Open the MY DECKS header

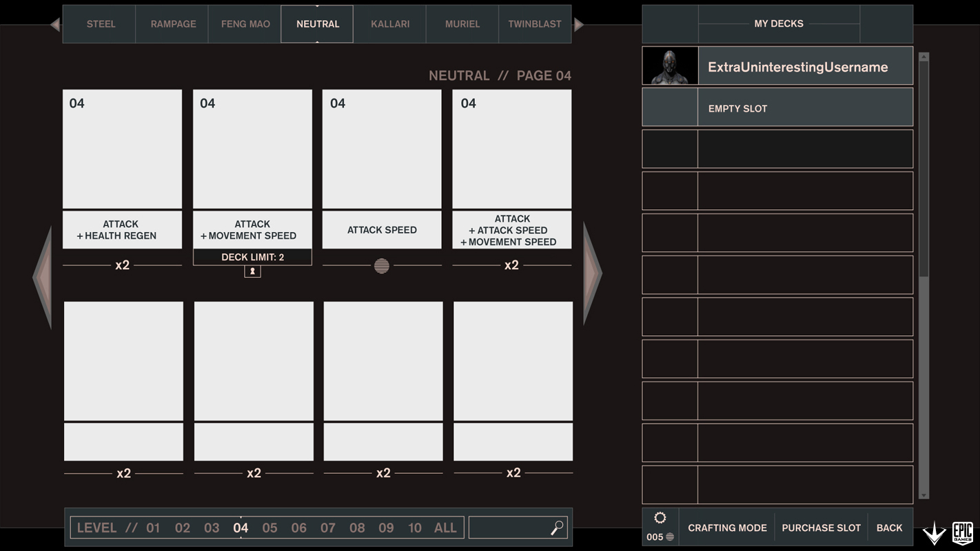coord(778,24)
